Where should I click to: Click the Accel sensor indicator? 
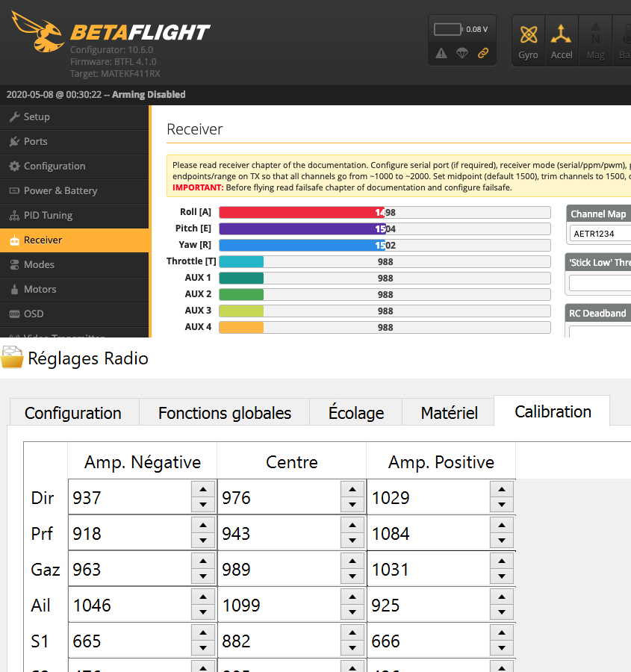point(562,41)
